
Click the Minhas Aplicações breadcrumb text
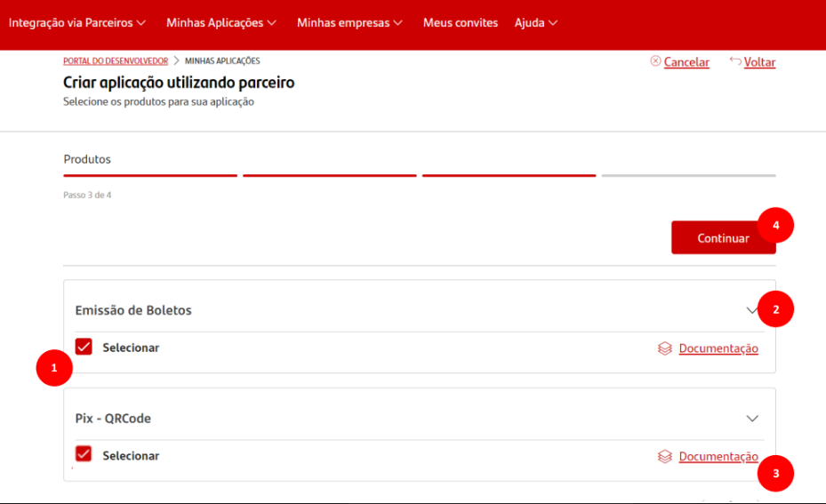point(222,61)
